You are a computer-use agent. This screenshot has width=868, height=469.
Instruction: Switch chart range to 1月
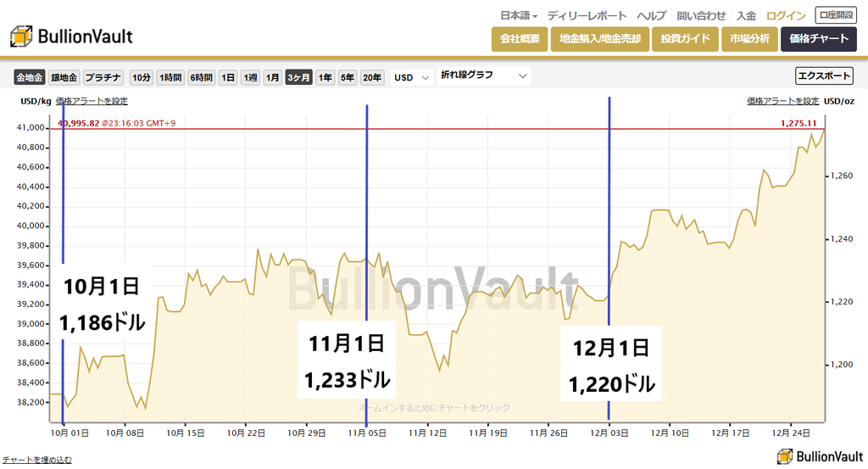(272, 77)
